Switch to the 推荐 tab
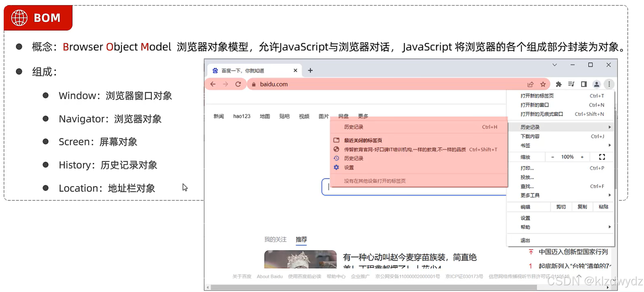The height and width of the screenshot is (292, 644). pyautogui.click(x=301, y=239)
